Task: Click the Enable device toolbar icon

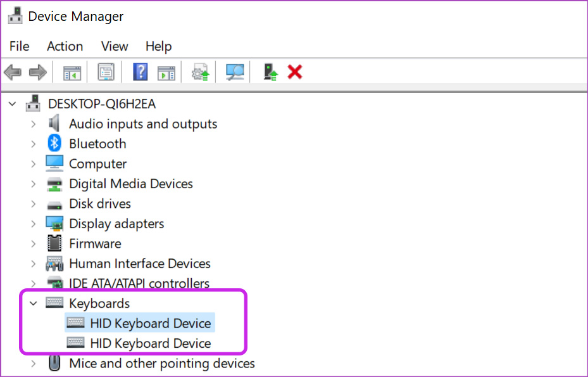Action: click(x=270, y=72)
